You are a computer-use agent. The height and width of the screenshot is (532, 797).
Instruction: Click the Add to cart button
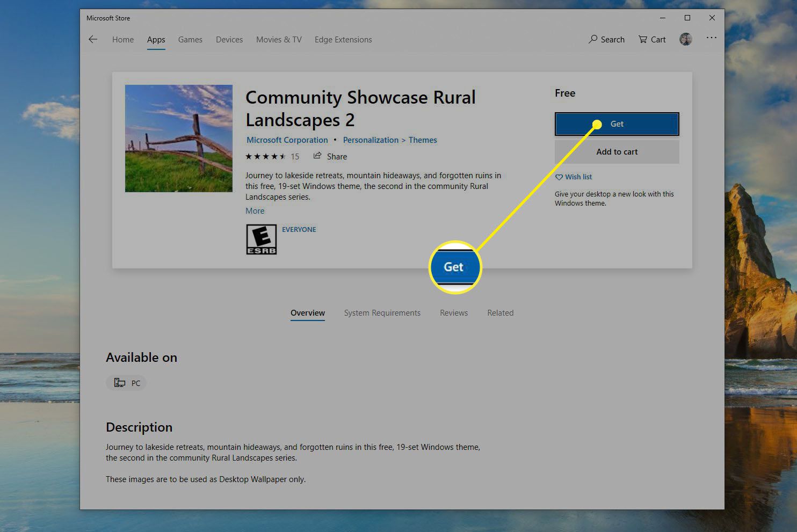[617, 152]
